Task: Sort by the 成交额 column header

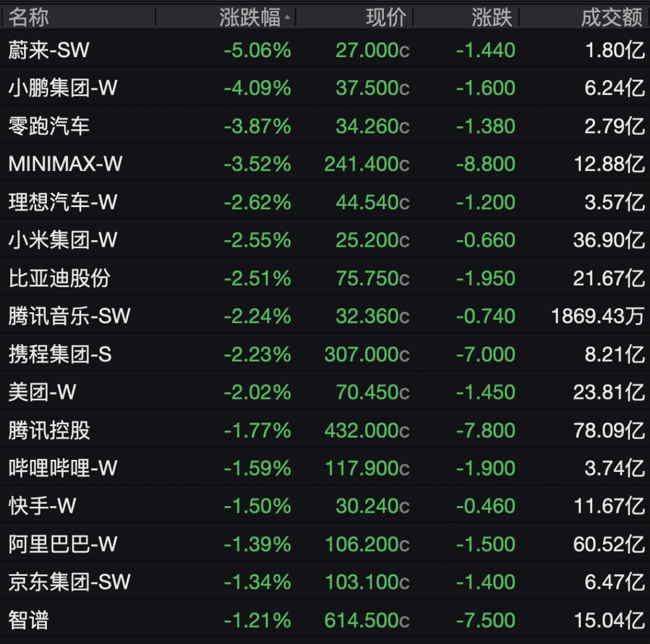Action: (x=612, y=18)
